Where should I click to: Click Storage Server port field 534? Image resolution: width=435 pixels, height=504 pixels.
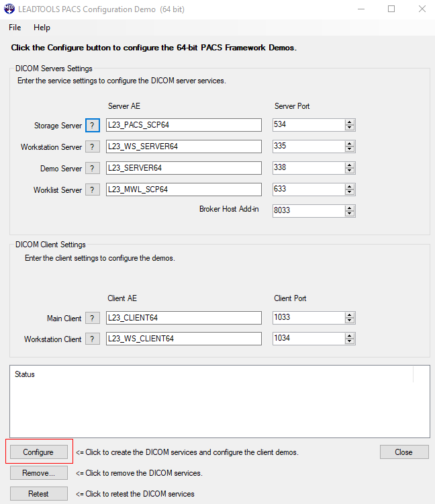point(309,125)
